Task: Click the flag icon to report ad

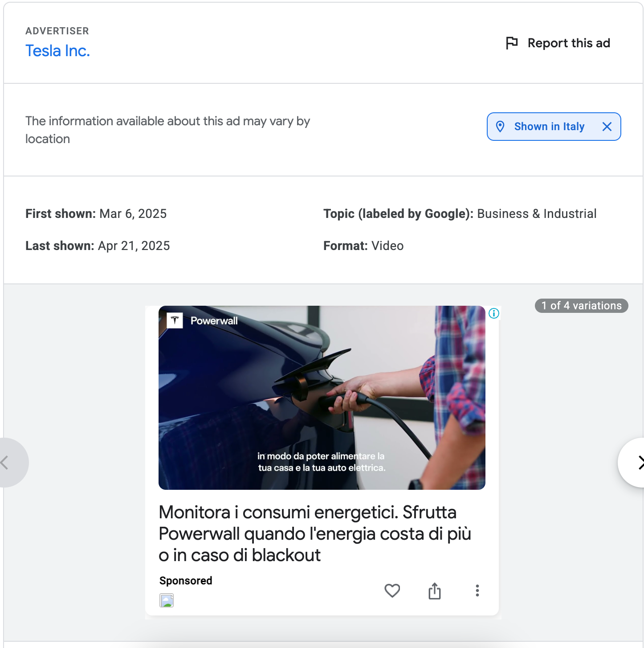Action: (512, 43)
